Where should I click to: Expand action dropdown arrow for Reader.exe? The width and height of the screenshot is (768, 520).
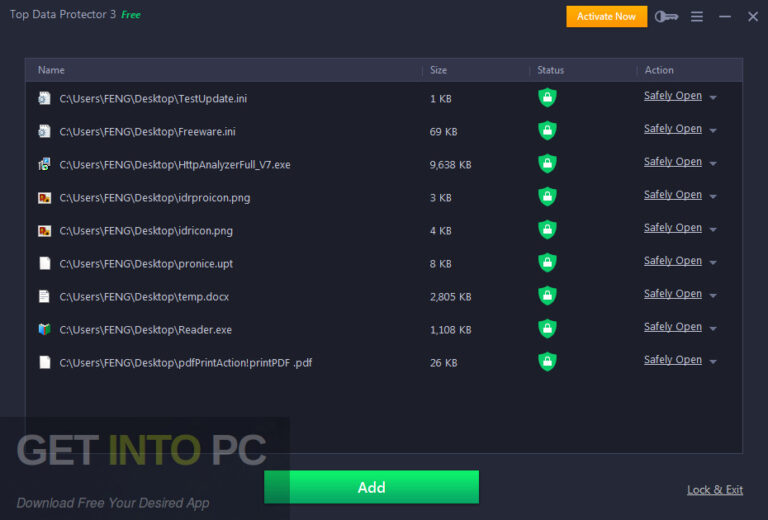coord(713,328)
